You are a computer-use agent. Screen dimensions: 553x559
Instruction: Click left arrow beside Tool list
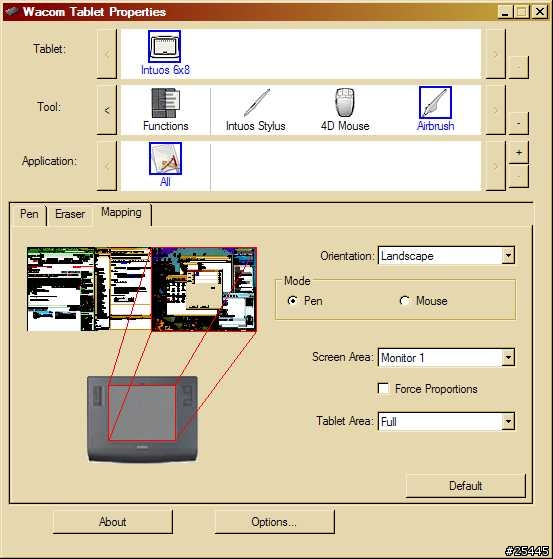[x=107, y=110]
